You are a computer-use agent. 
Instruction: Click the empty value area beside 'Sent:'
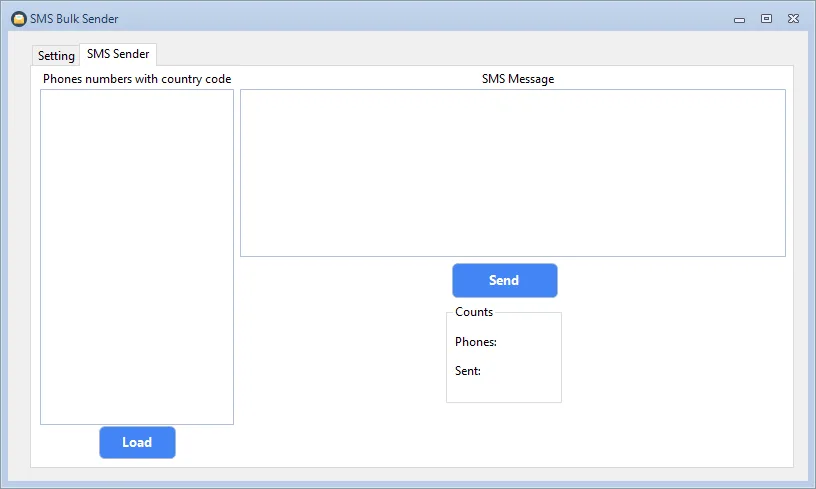point(520,371)
